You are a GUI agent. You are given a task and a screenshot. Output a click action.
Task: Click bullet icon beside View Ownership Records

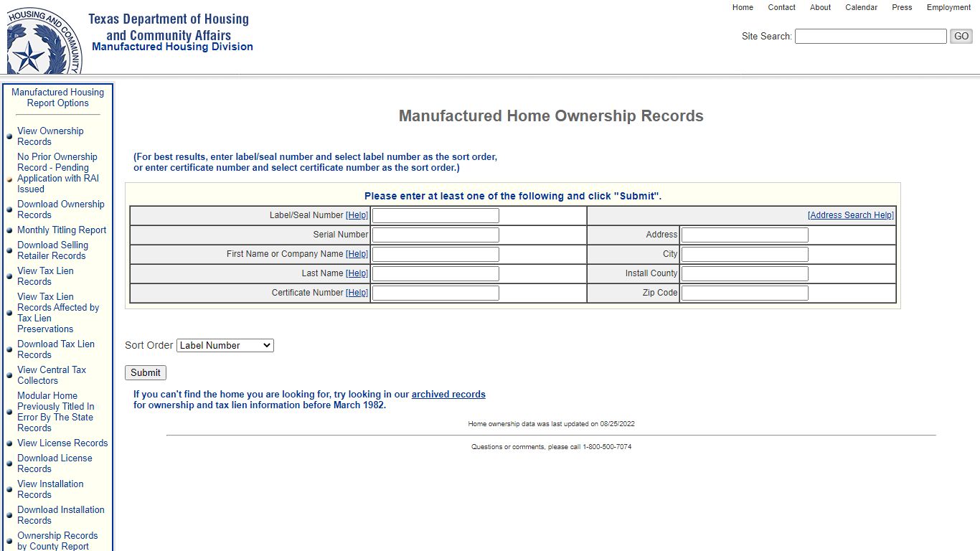[x=9, y=136]
